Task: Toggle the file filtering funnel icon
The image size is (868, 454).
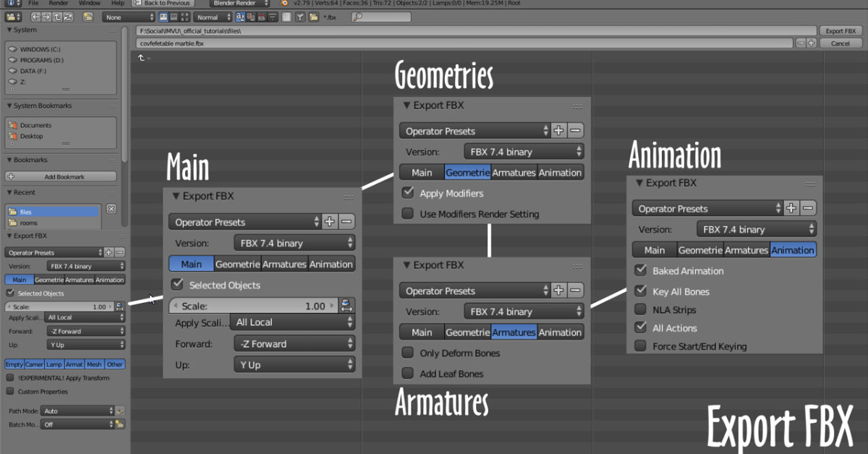Action: (x=300, y=17)
